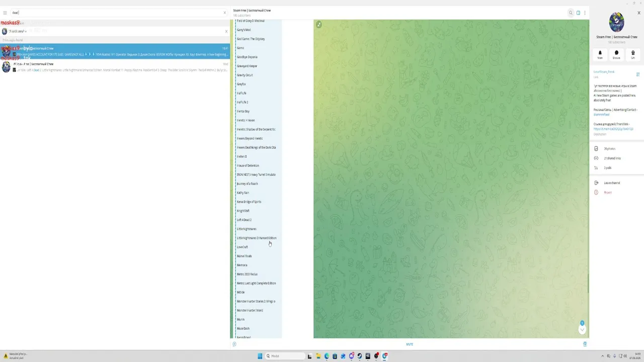Click "Goodbye Deponia" in the list
Screen dimensions: 644x362
click(247, 57)
